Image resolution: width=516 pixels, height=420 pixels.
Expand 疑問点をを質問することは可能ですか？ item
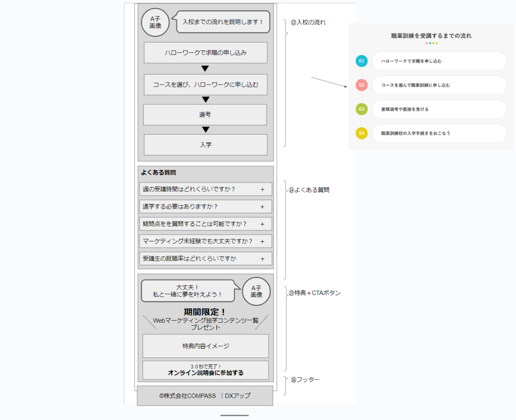tap(262, 224)
